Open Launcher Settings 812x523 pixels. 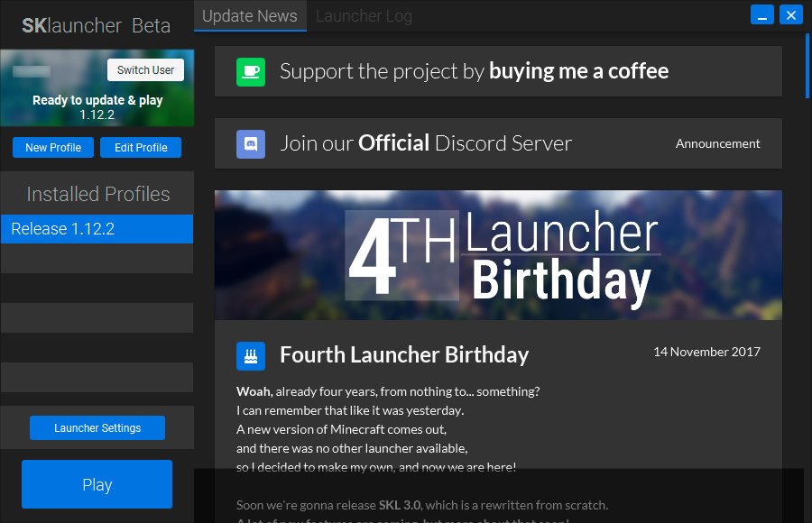pyautogui.click(x=97, y=427)
